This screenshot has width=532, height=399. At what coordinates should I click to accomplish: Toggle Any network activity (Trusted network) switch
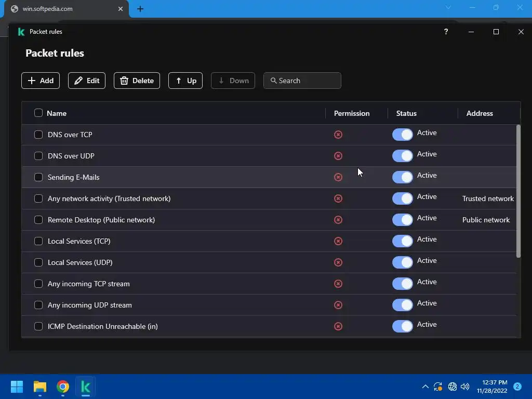point(403,198)
